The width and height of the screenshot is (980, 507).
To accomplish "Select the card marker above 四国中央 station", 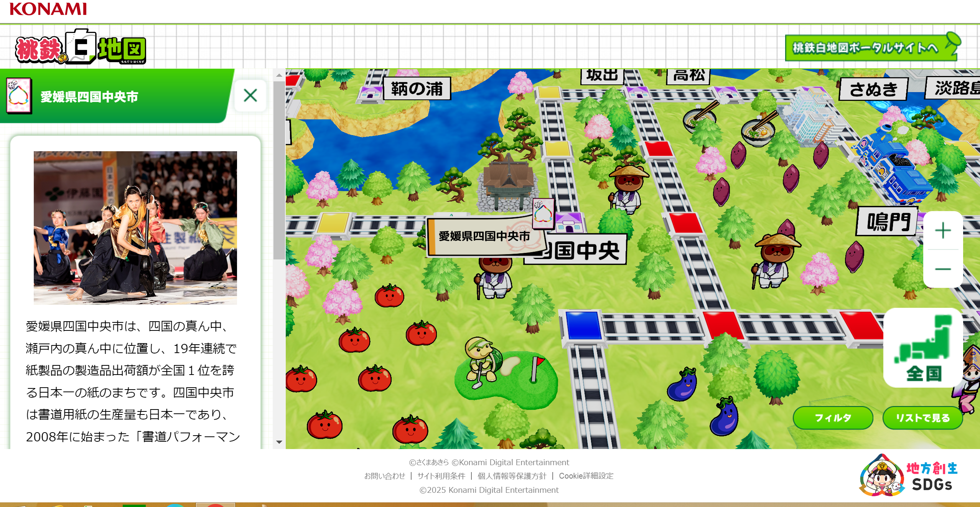I will (x=544, y=213).
